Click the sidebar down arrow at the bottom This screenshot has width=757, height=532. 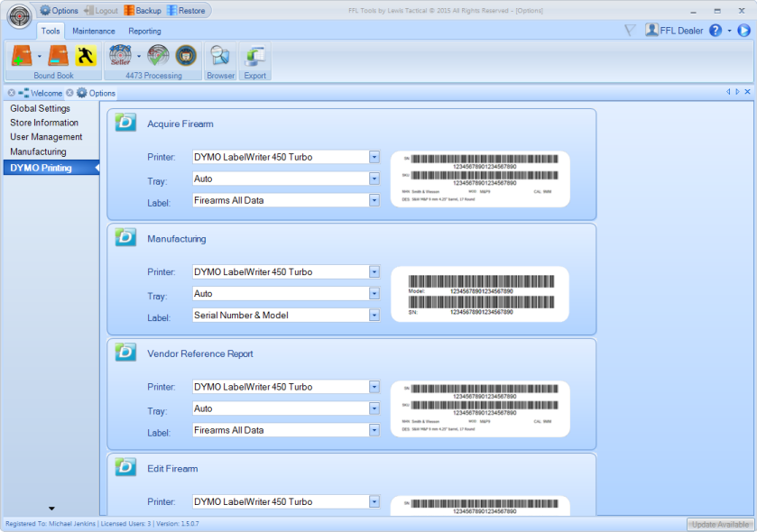(51, 509)
